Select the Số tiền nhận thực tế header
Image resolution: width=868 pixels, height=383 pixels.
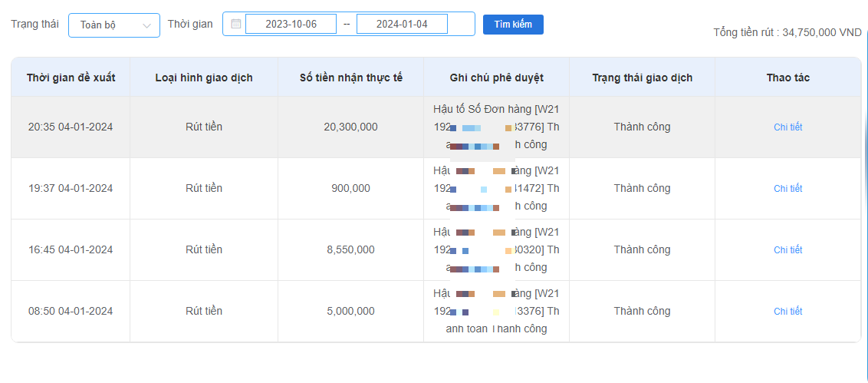tap(350, 78)
